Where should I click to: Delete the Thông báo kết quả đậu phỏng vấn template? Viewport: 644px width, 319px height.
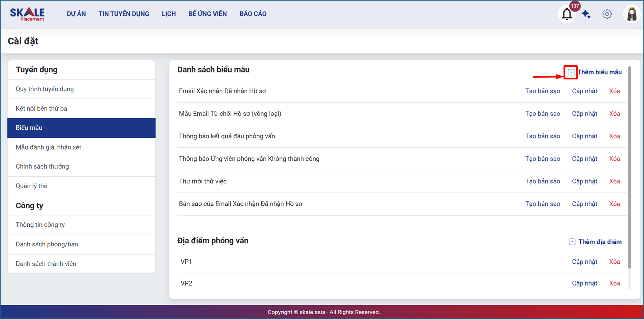click(614, 136)
